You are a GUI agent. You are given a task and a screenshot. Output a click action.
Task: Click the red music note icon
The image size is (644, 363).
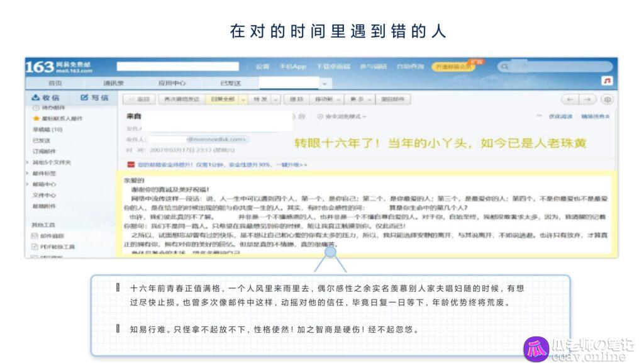click(x=607, y=81)
